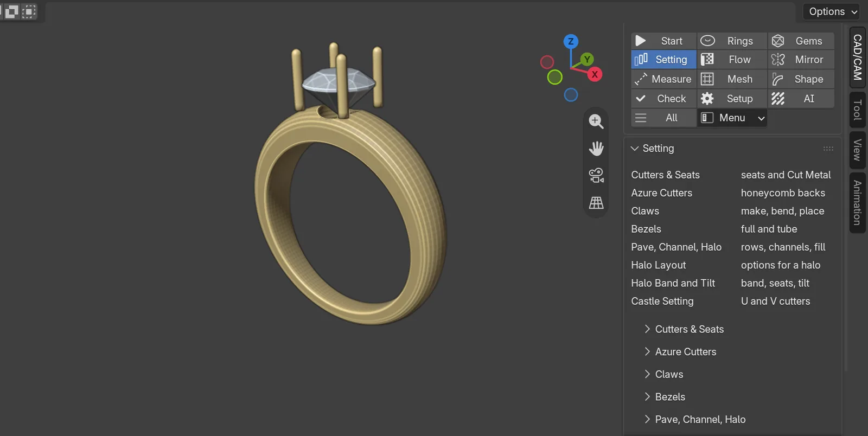Click the zoom magnifier viewport icon
Image resolution: width=868 pixels, height=436 pixels.
click(x=596, y=121)
